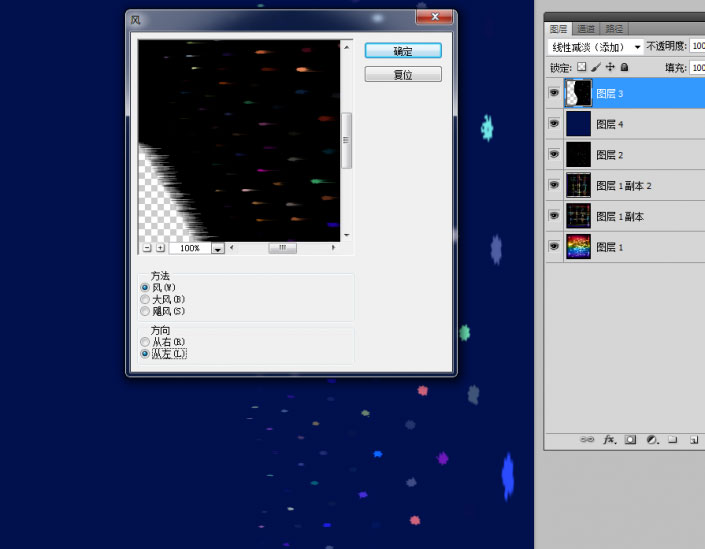The width and height of the screenshot is (705, 549).
Task: Select the highlighted 图层 3 name
Action: tap(610, 94)
